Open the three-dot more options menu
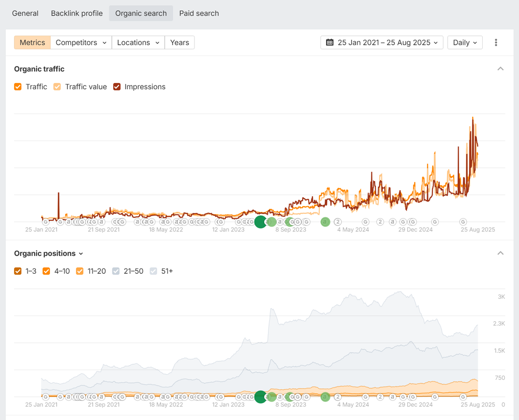The width and height of the screenshot is (519, 420). (496, 42)
